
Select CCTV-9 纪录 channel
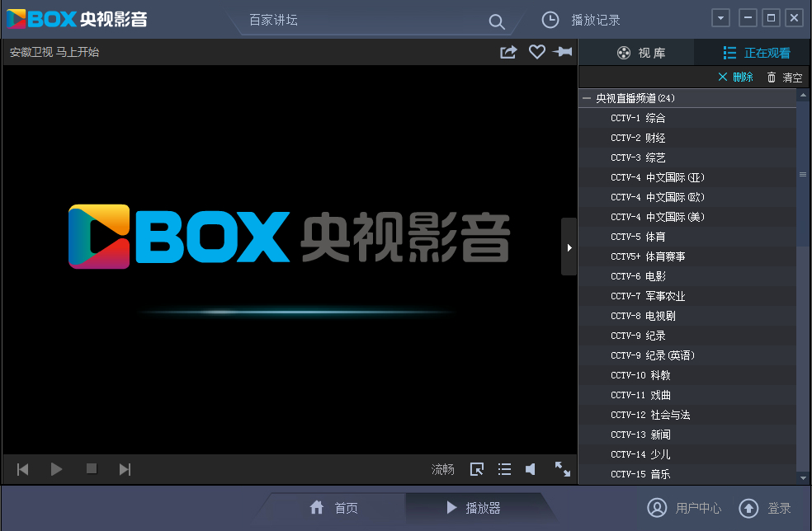687,336
